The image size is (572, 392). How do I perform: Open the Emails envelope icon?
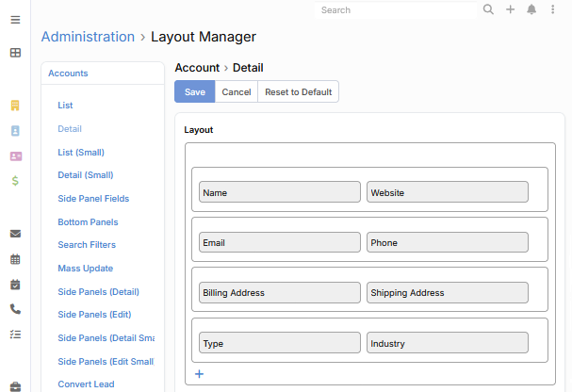point(15,234)
